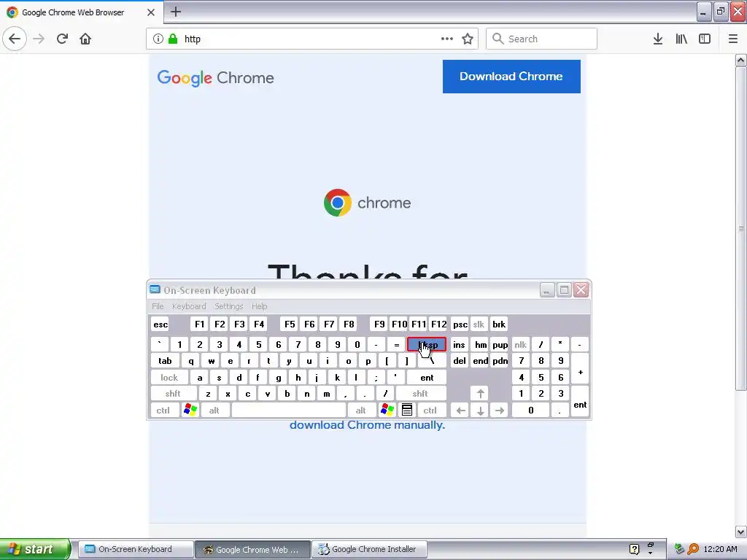The image size is (747, 560).
Task: Toggle the right ctrl key
Action: (x=431, y=410)
